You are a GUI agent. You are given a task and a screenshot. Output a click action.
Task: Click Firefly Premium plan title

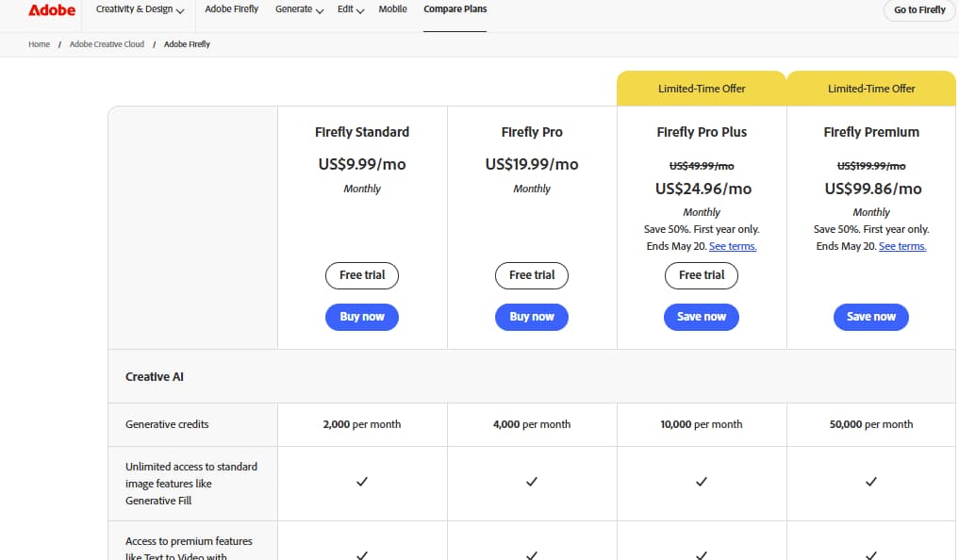(871, 132)
